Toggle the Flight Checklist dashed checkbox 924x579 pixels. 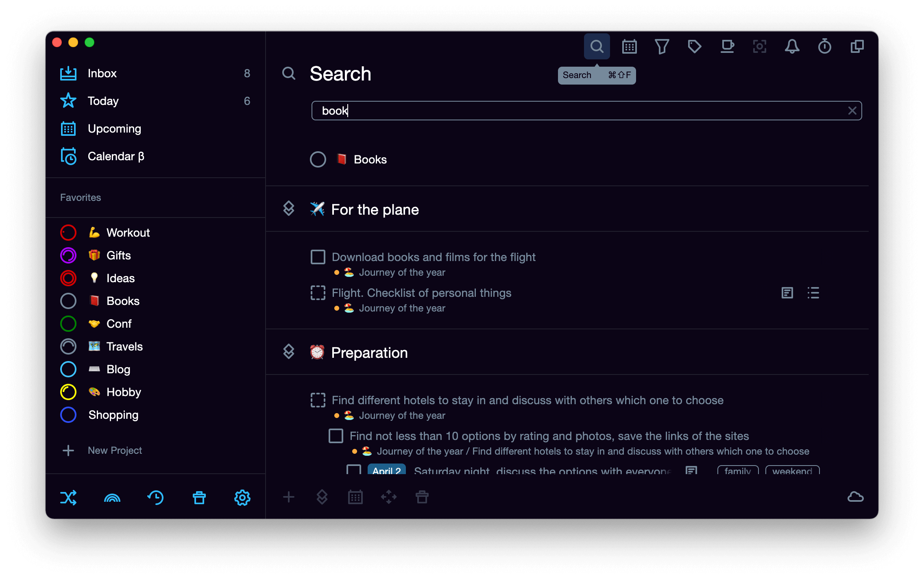318,293
